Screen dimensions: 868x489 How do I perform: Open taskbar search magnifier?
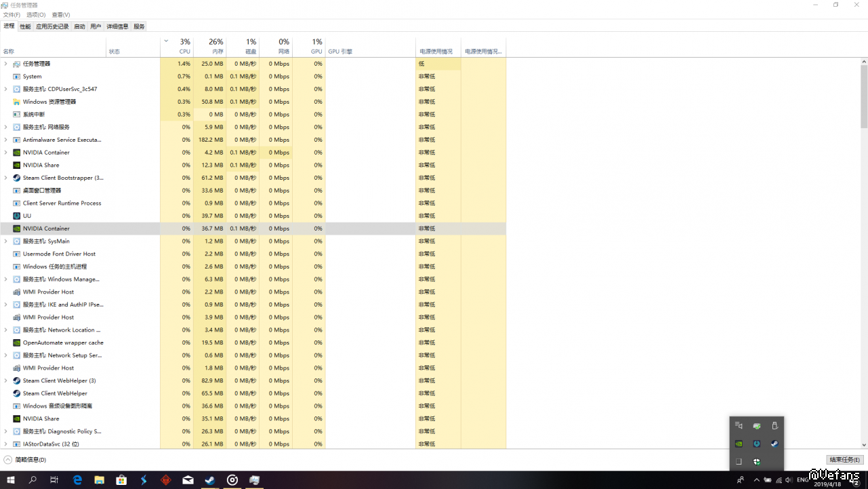(x=33, y=480)
